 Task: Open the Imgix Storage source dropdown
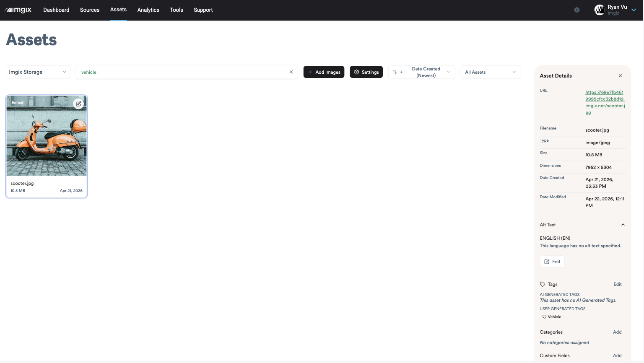(38, 72)
